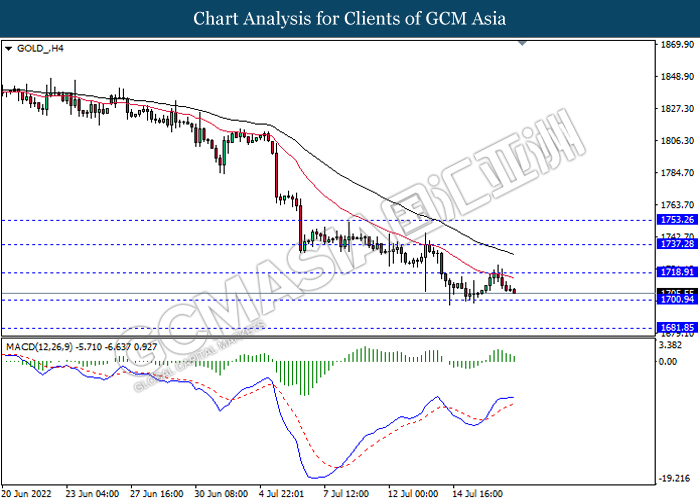Click the 23 Jun 04:00 time label
700x500 pixels.
click(92, 494)
